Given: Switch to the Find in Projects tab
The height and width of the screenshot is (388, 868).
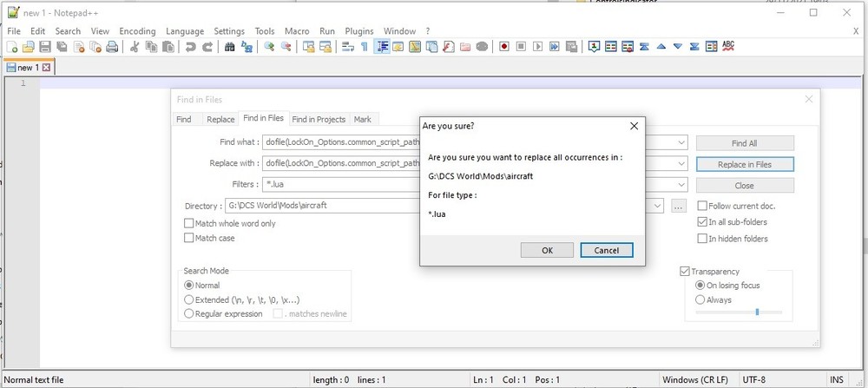Looking at the screenshot, I should [319, 119].
